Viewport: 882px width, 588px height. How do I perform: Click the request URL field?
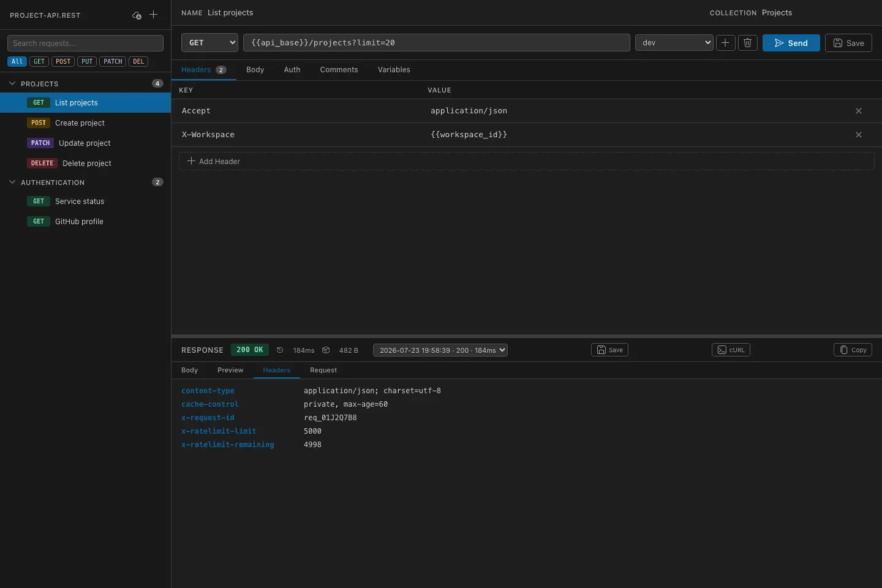pos(437,43)
